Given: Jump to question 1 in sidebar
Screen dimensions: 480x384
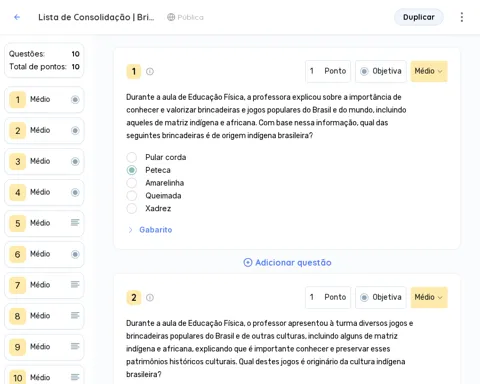Looking at the screenshot, I should coord(44,100).
